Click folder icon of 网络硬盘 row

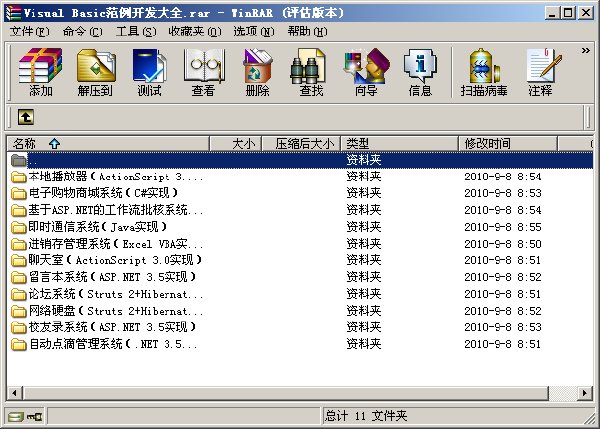click(18, 311)
